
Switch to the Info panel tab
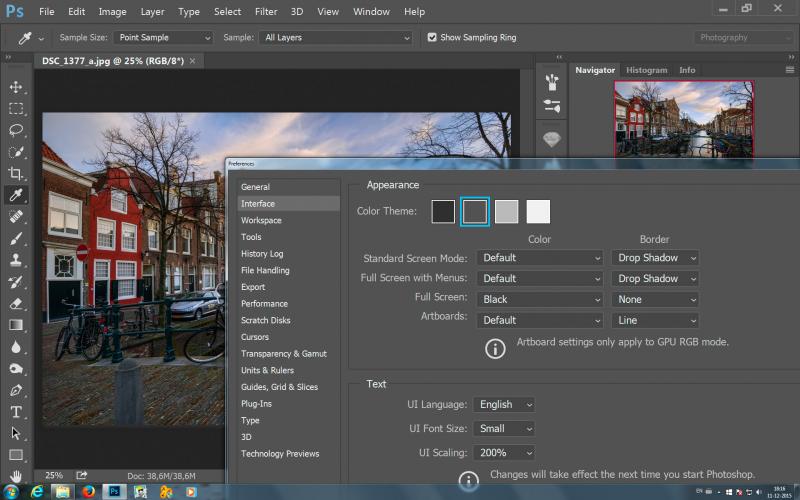tap(687, 70)
